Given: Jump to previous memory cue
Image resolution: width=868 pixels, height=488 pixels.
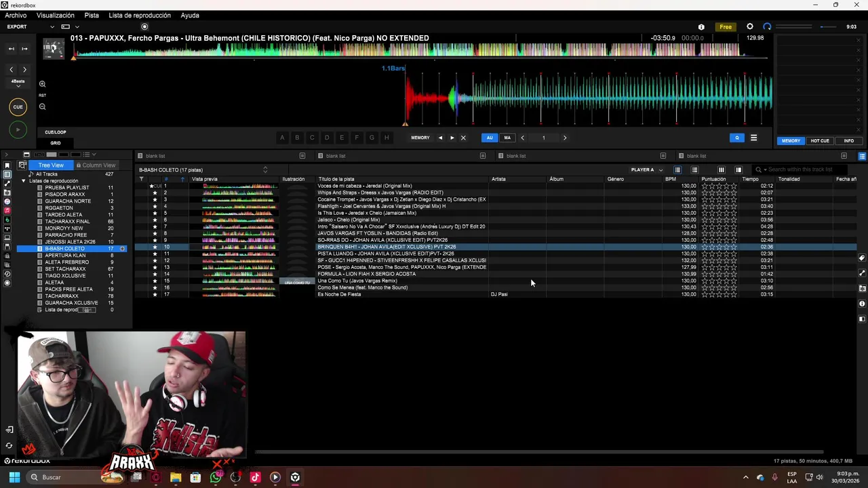Looking at the screenshot, I should [x=440, y=138].
